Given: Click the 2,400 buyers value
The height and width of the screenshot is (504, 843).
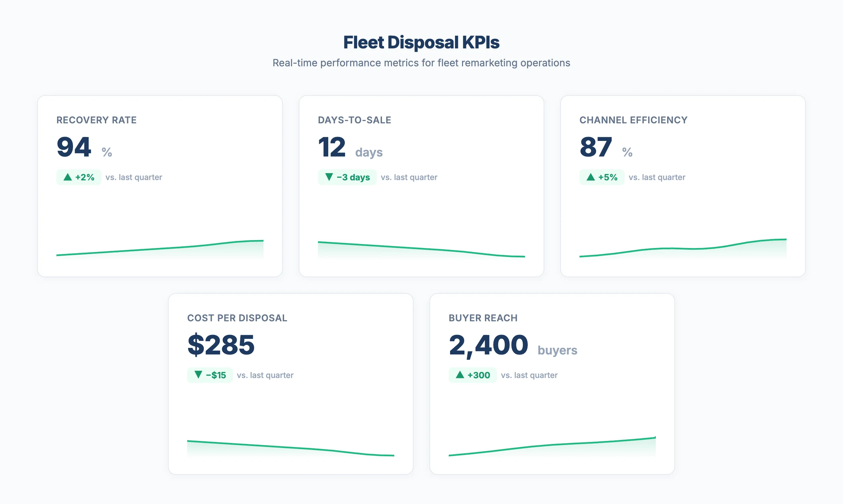Looking at the screenshot, I should coord(489,345).
